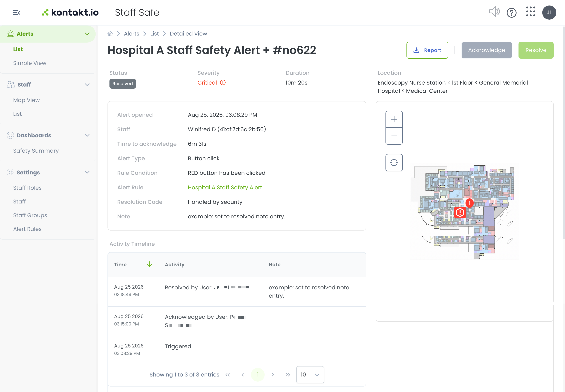Open the Hospital A Staff Safety Alert rule link
This screenshot has width=565, height=392.
point(225,187)
